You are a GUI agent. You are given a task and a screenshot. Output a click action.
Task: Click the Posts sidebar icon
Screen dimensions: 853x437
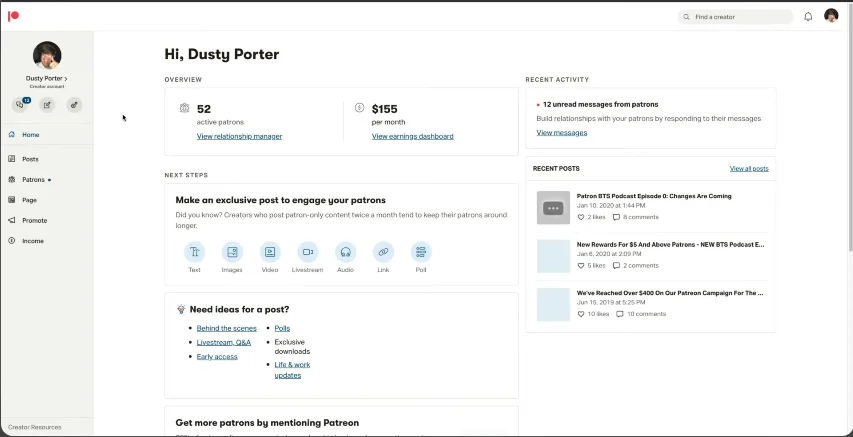coord(12,159)
